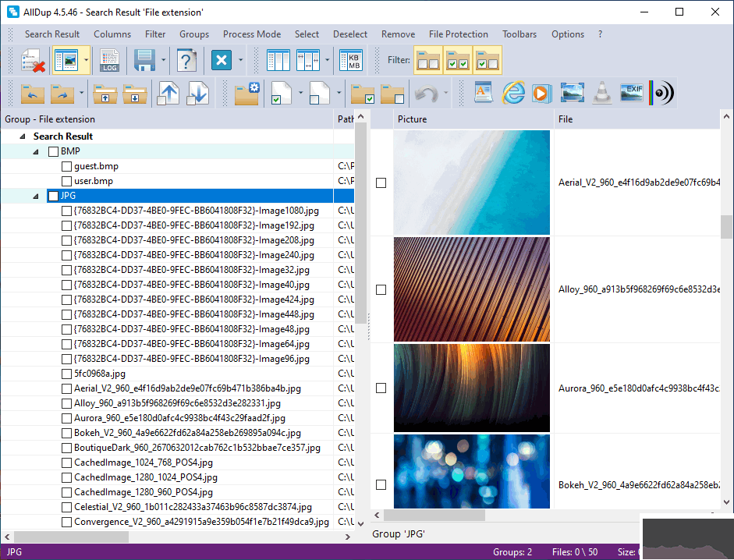The width and height of the screenshot is (734, 560).
Task: Click the Picture column header
Action: pos(472,119)
